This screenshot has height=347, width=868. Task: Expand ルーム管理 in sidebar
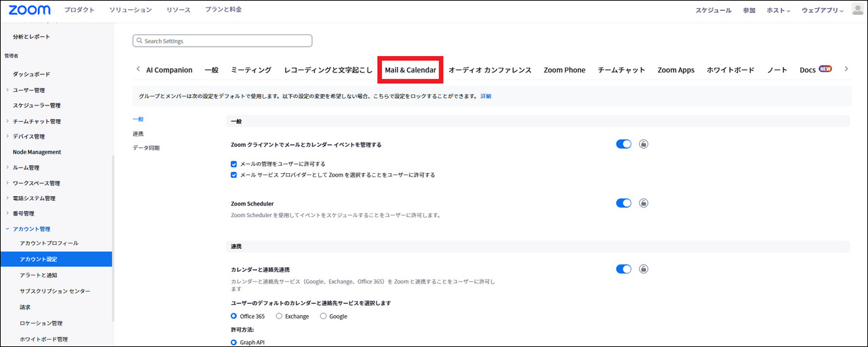pos(7,167)
